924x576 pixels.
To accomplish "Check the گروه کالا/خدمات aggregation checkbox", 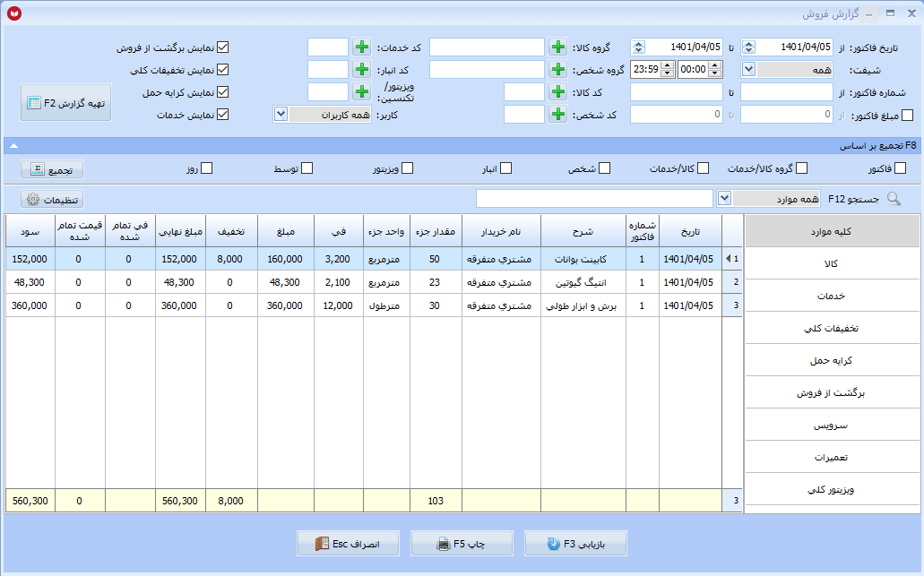I will 801,168.
